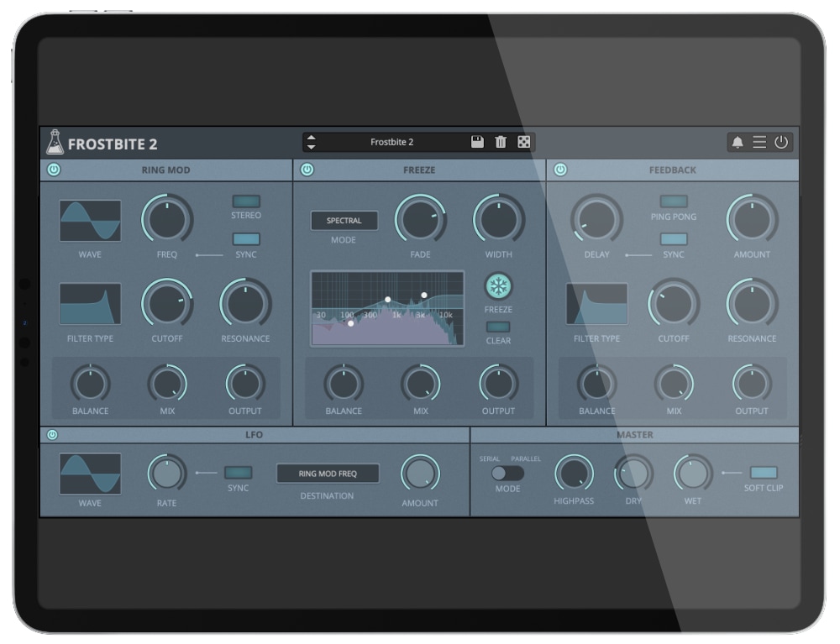Click the Master Wet knob
The width and height of the screenshot is (840, 644).
point(693,474)
